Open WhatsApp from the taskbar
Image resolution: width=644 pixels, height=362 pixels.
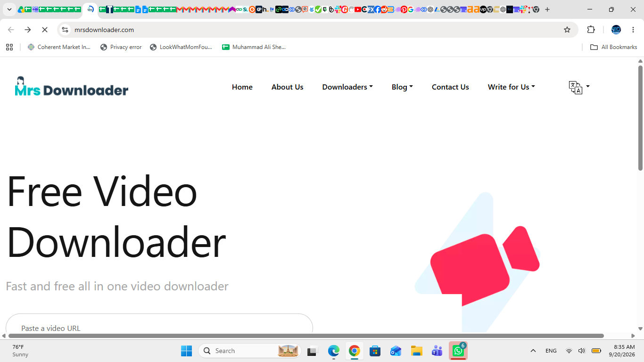458,351
